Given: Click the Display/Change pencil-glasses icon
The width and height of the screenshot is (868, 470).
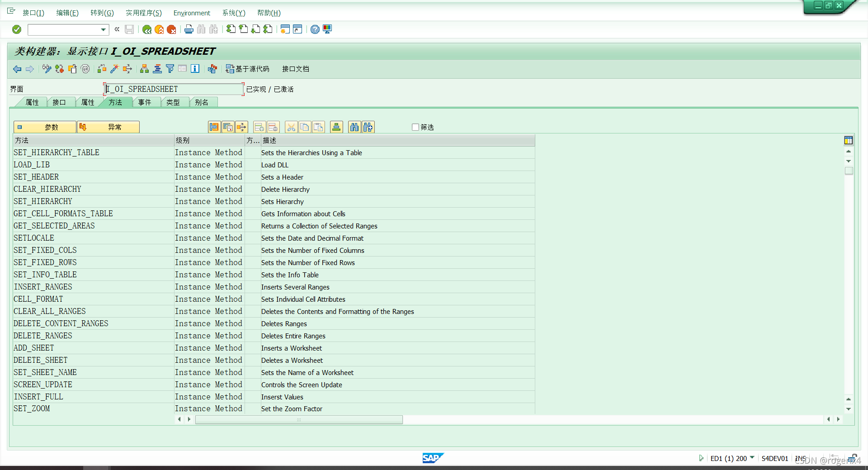Looking at the screenshot, I should tap(47, 69).
